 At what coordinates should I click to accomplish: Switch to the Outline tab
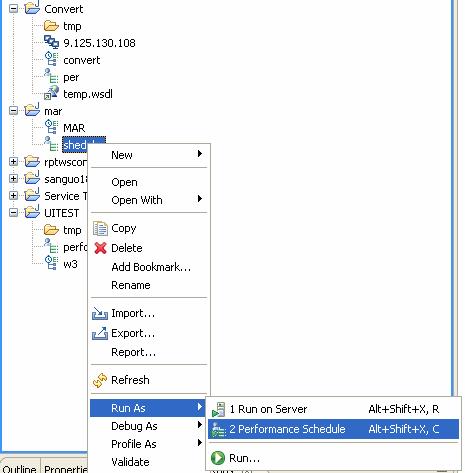click(x=20, y=468)
